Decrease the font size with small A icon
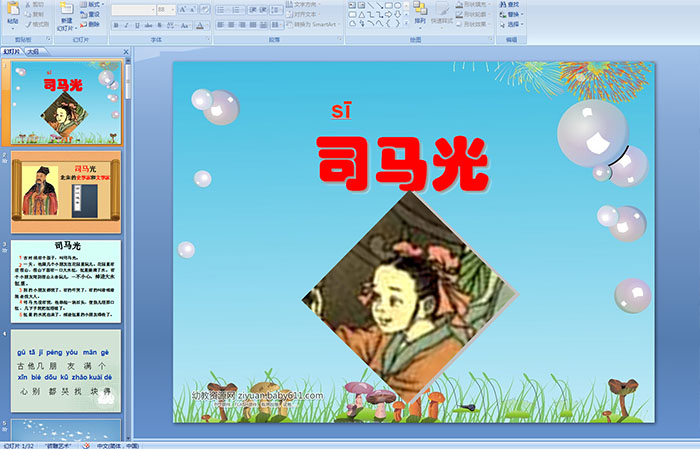The height and width of the screenshot is (449, 700). coord(193,9)
